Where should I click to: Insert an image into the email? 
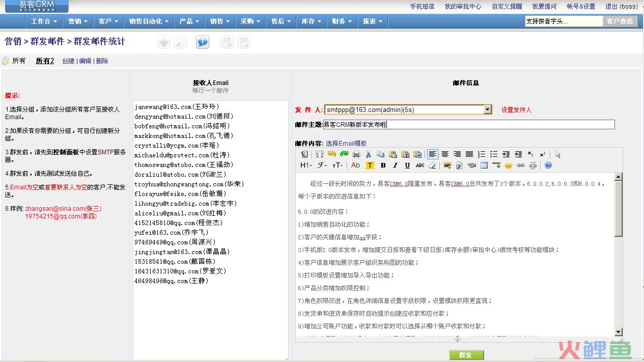click(447, 165)
